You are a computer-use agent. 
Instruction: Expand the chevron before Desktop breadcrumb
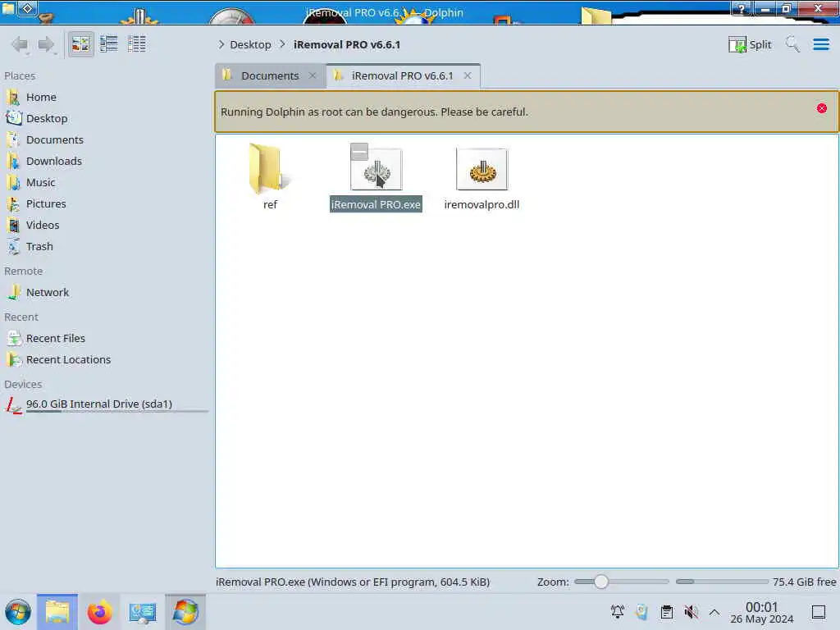(x=221, y=44)
